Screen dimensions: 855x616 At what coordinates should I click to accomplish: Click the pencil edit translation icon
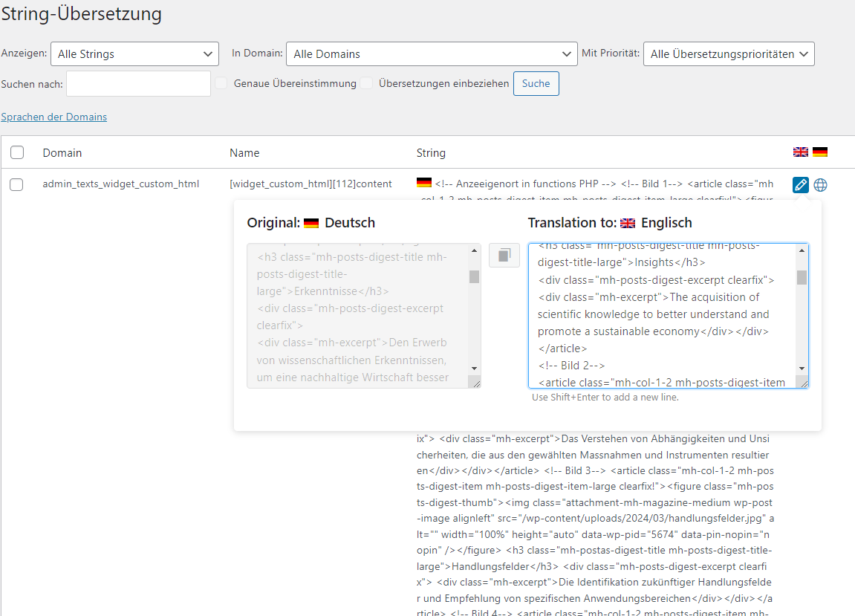[x=800, y=185]
